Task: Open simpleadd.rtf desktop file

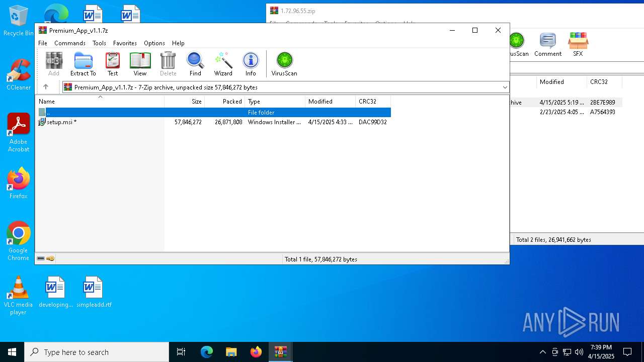Action: tap(94, 292)
